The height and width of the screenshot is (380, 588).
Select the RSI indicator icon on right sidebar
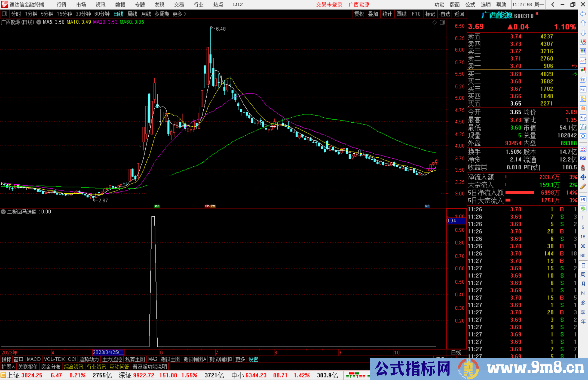pyautogui.click(x=583, y=159)
